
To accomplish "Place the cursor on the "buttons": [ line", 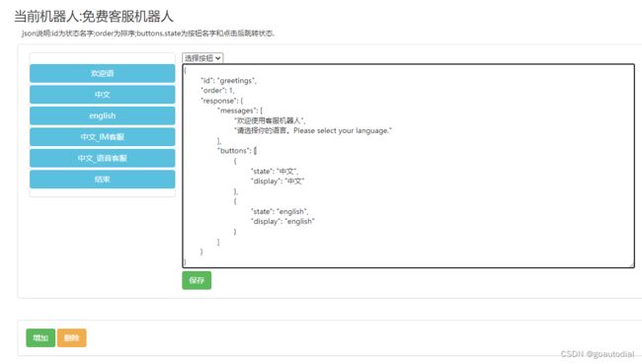I will point(237,151).
